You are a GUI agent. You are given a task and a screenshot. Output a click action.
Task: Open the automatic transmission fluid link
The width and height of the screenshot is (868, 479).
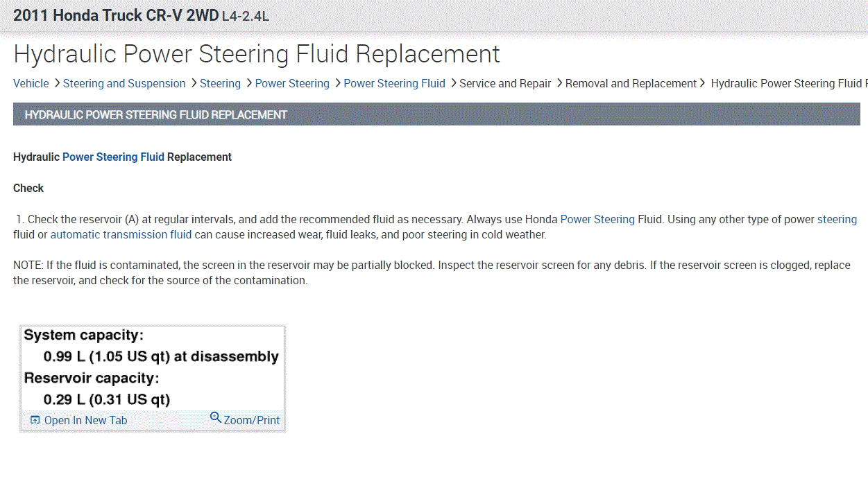(121, 234)
